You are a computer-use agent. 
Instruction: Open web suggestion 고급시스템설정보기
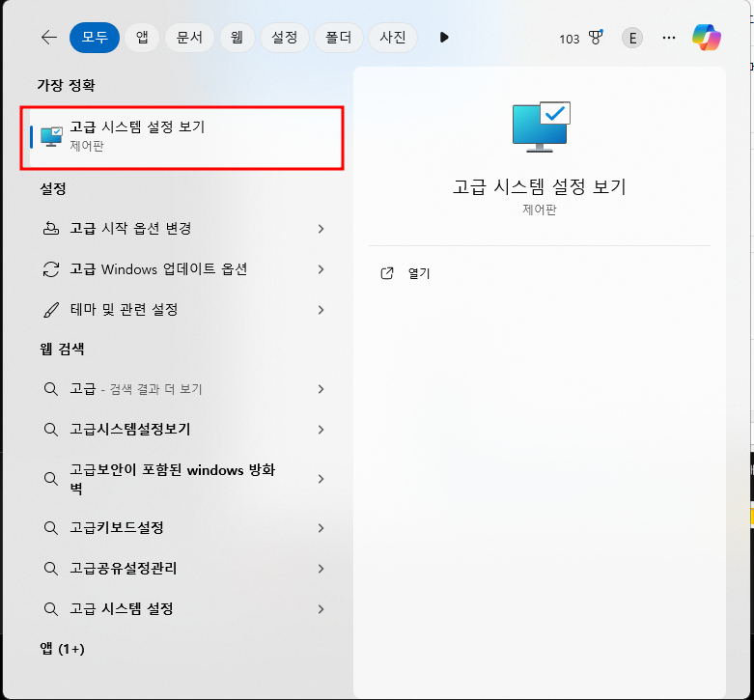(x=182, y=430)
